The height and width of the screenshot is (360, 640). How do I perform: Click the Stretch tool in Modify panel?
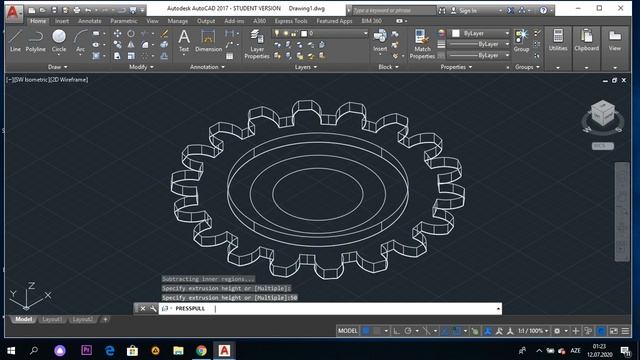click(x=118, y=56)
